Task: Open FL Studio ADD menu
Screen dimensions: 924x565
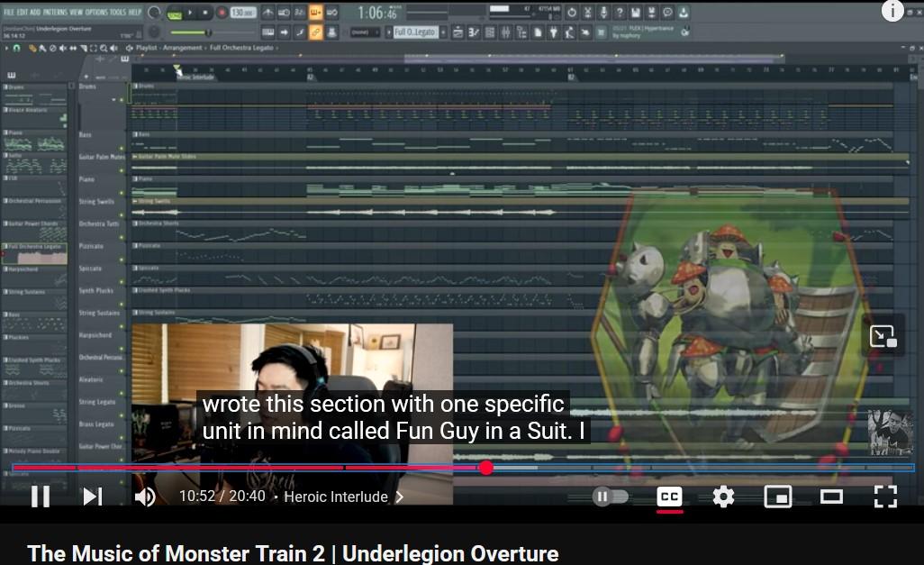Action: tap(35, 12)
